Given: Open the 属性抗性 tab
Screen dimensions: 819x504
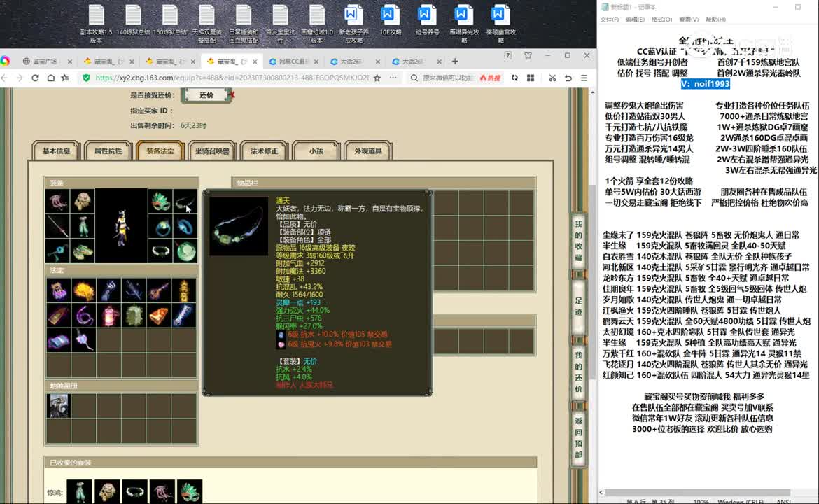Looking at the screenshot, I should (108, 151).
